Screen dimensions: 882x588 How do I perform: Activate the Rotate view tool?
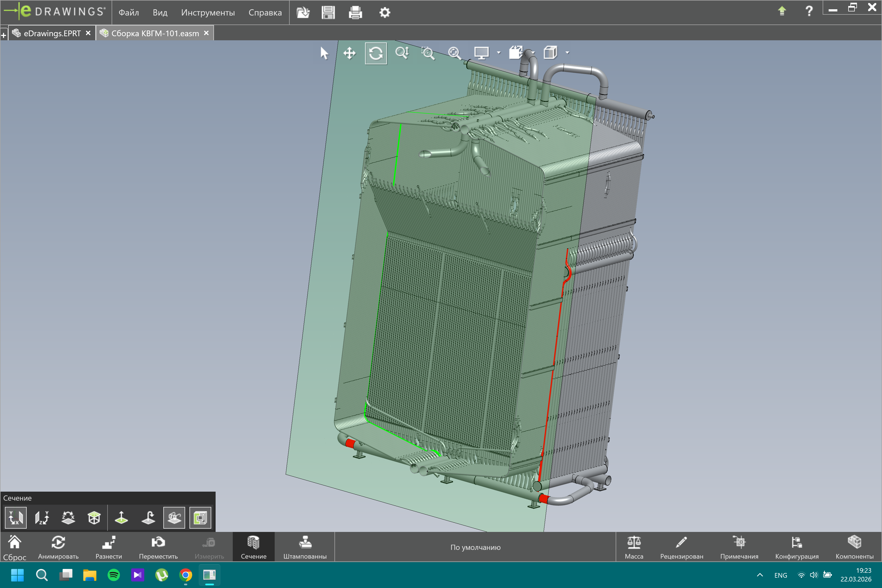pyautogui.click(x=376, y=53)
